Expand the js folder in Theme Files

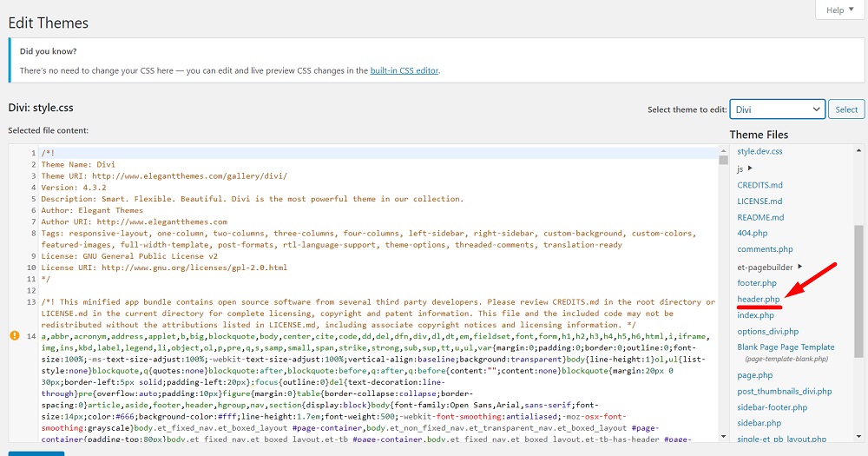(745, 169)
